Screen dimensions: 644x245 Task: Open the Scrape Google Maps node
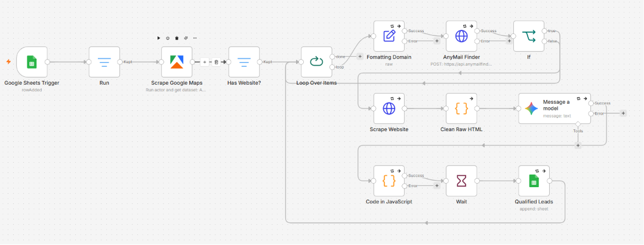coord(177,62)
